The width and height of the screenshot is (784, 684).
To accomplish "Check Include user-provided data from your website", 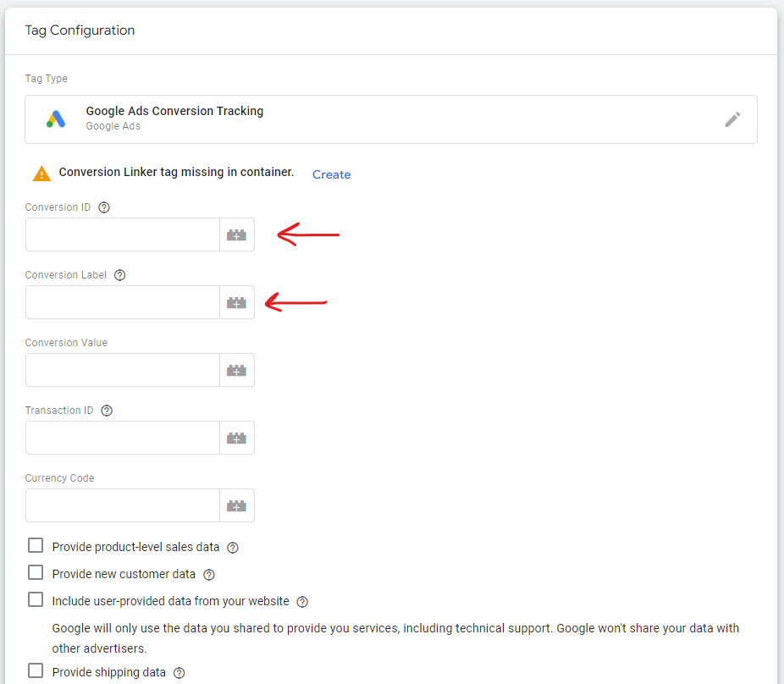I will coord(36,599).
